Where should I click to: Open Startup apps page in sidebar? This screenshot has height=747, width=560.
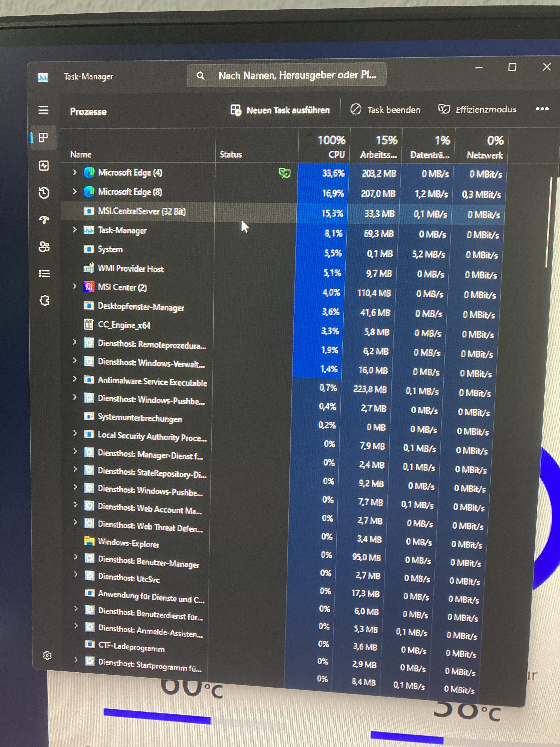tap(44, 220)
